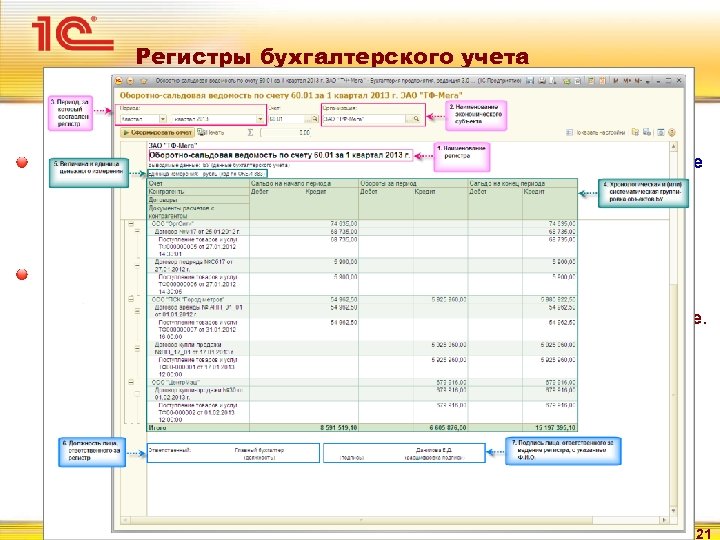Click total value 8 591 519,10
This screenshot has width=720, height=540.
338,428
